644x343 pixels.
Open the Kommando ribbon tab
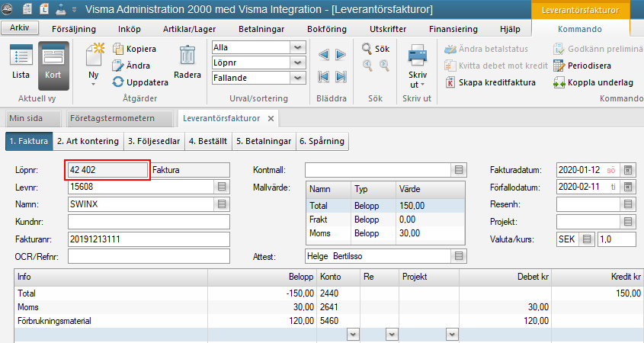click(x=579, y=29)
